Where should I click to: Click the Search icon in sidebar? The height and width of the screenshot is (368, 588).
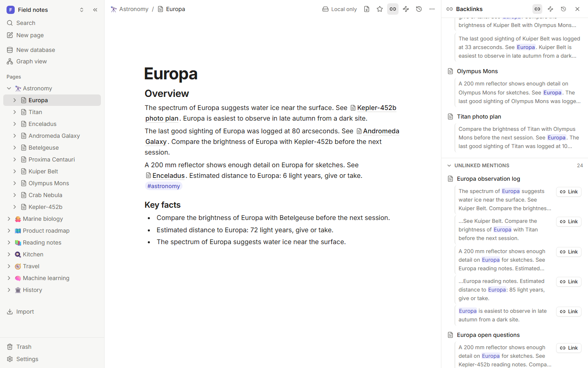click(10, 23)
